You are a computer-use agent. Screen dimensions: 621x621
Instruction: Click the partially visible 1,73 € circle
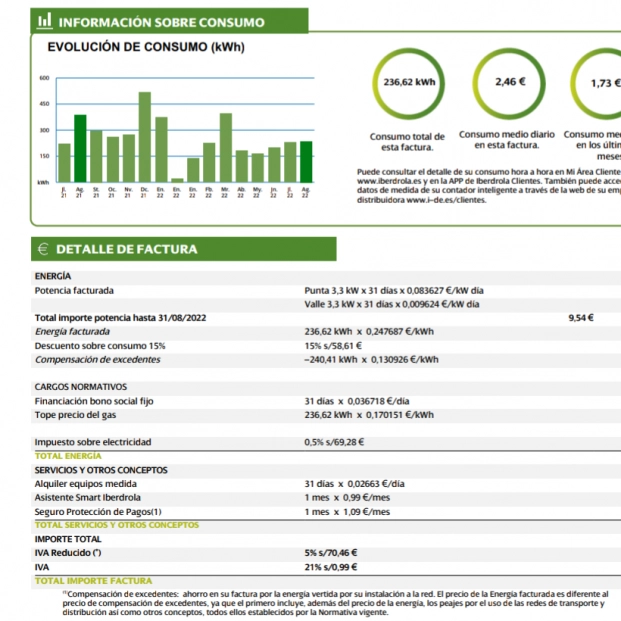(x=600, y=84)
